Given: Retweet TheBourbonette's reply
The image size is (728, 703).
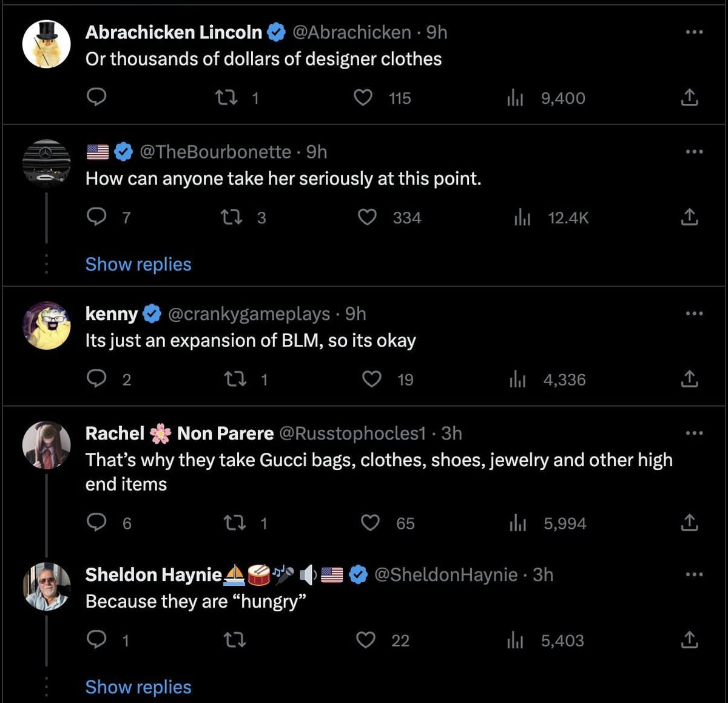Looking at the screenshot, I should click(232, 217).
